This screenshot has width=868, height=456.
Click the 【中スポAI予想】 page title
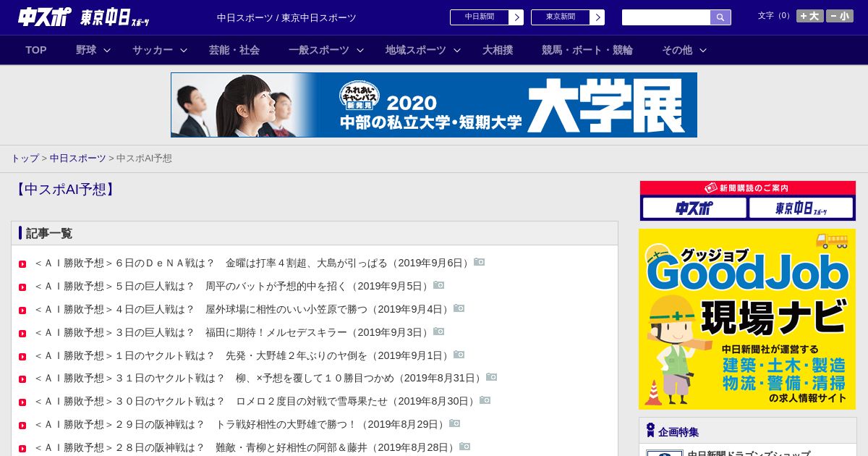coord(65,190)
